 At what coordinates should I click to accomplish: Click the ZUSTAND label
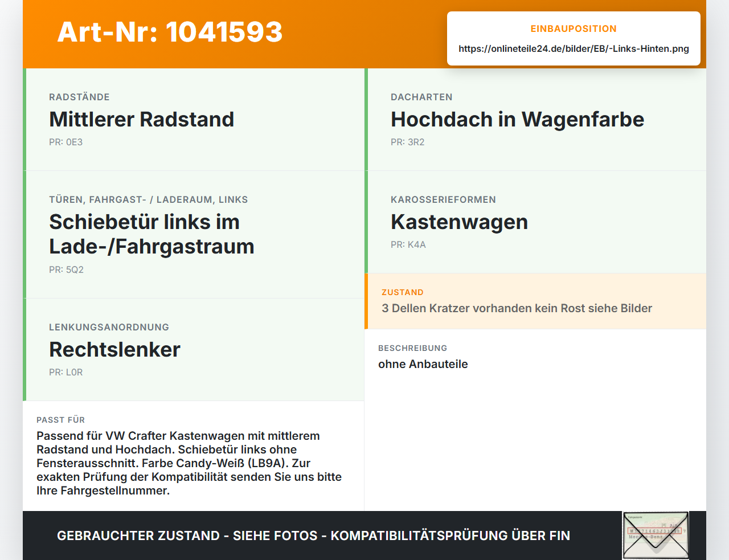pyautogui.click(x=402, y=292)
